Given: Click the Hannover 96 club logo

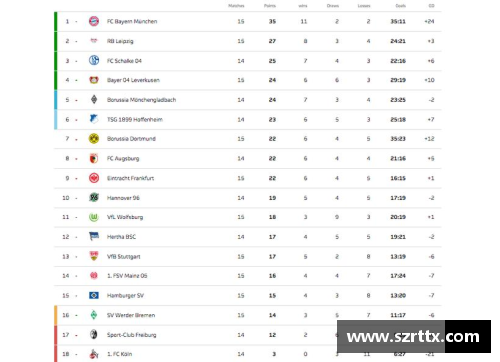Looking at the screenshot, I should (x=94, y=197).
